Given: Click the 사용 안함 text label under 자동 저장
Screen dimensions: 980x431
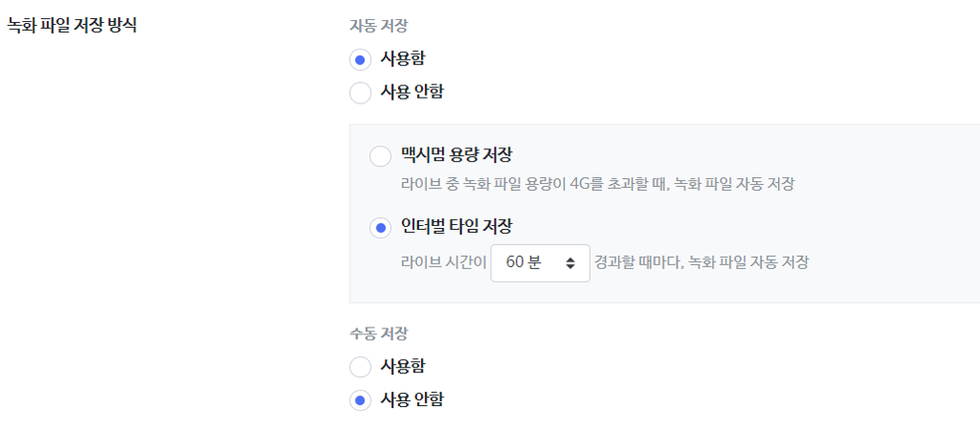Looking at the screenshot, I should coord(412,92).
